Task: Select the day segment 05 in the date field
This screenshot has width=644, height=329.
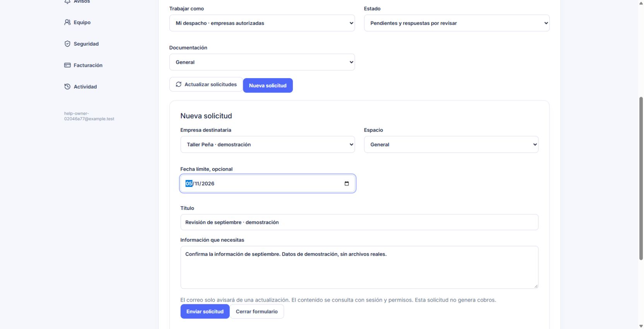Action: pos(189,184)
